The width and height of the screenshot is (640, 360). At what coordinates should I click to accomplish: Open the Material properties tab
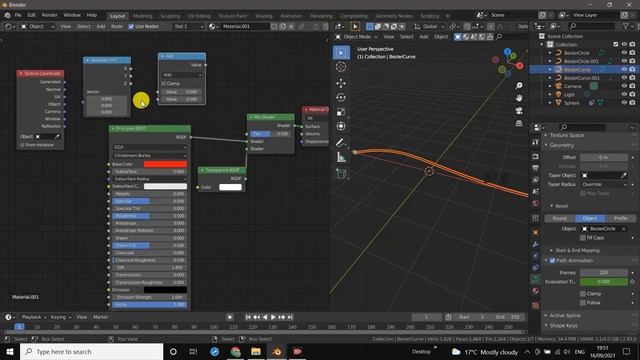pos(536,291)
